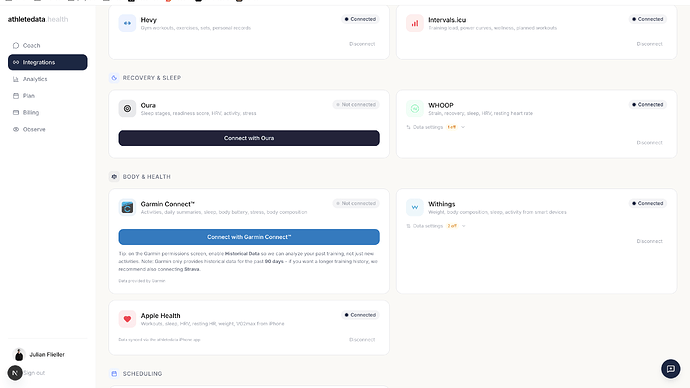The image size is (690, 388).
Task: Open the support chat widget
Action: tap(671, 369)
